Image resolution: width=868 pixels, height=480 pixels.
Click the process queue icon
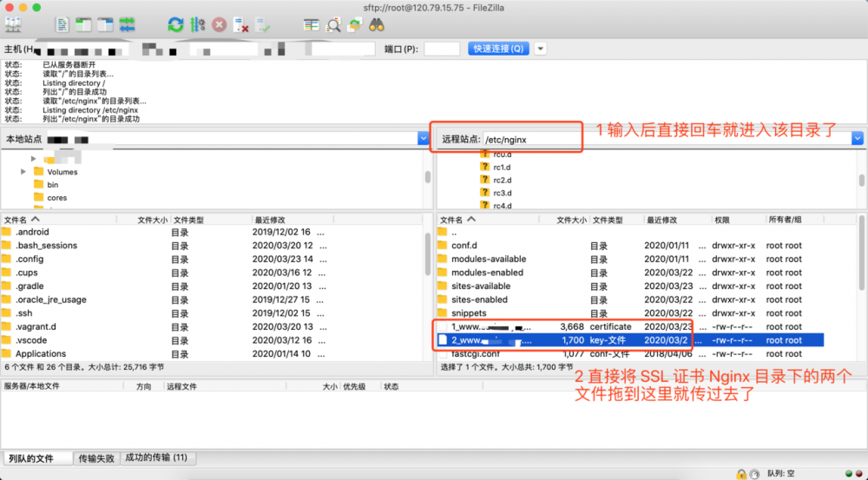pyautogui.click(x=198, y=25)
